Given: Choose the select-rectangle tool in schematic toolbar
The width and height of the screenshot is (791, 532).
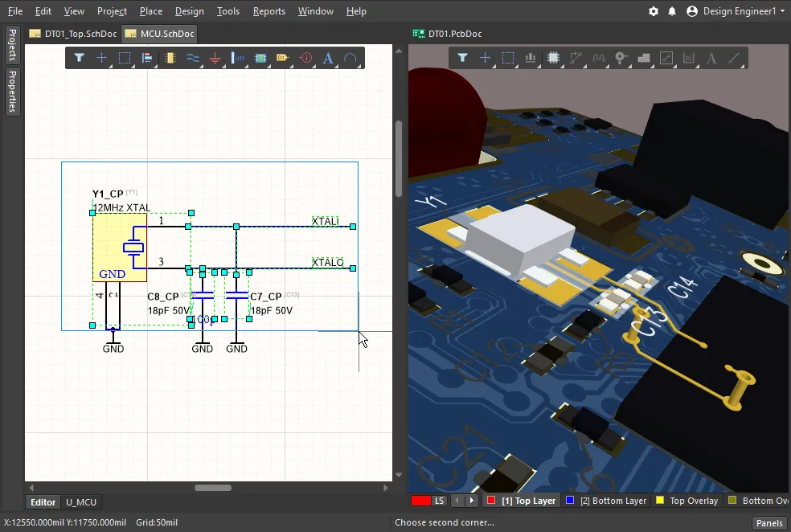Looking at the screenshot, I should point(124,58).
